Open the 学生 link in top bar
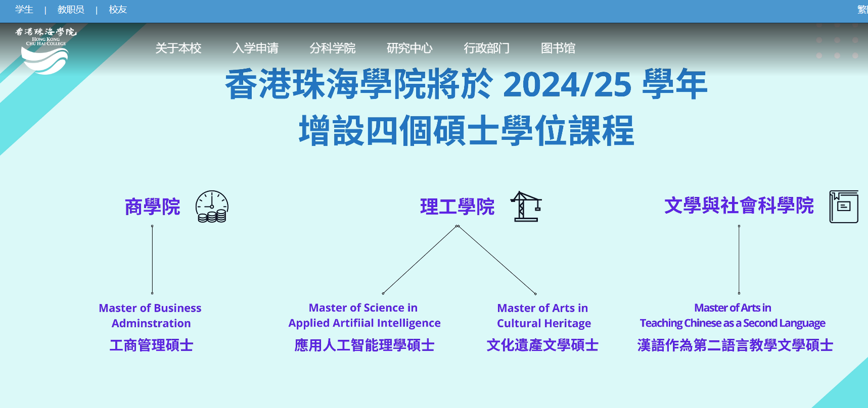The width and height of the screenshot is (868, 408). (x=24, y=10)
